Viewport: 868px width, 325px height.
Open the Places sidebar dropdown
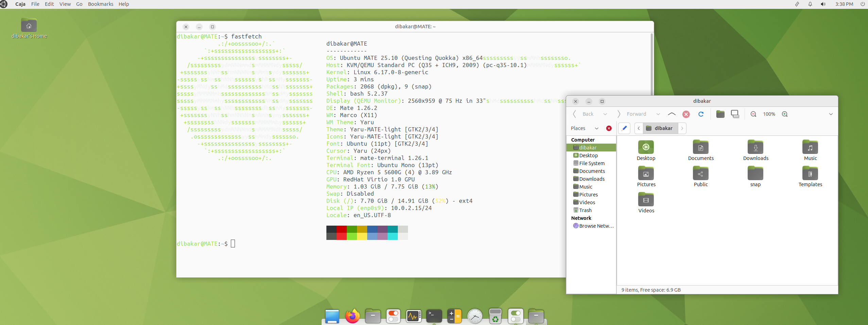596,128
